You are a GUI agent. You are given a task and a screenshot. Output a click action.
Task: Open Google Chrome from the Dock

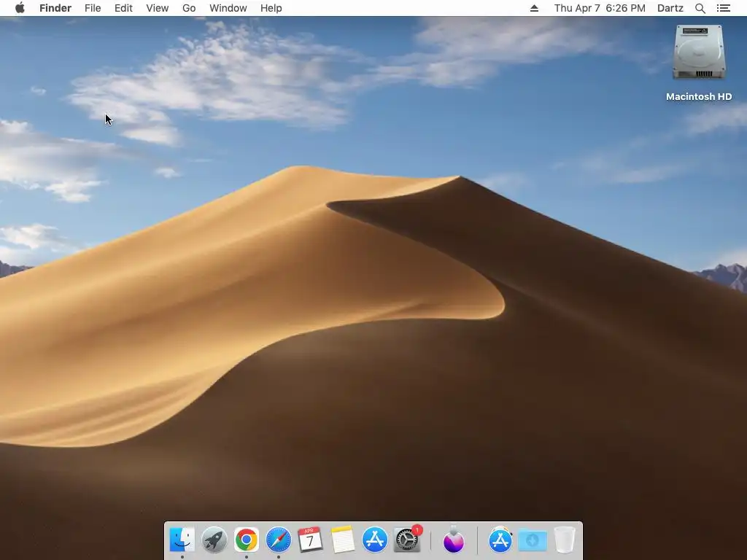click(x=247, y=540)
